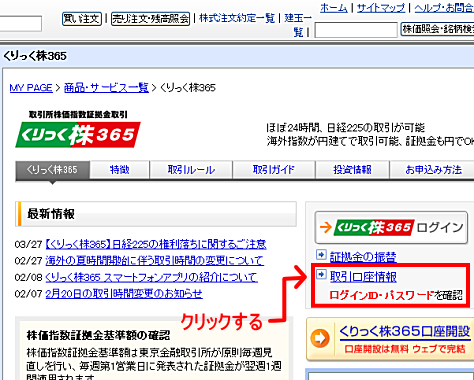This screenshot has height=380, width=474.
Task: Click the stock search input field
Action: click(356, 30)
